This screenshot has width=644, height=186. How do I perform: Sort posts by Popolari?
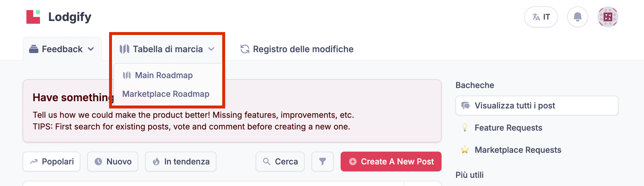(51, 162)
